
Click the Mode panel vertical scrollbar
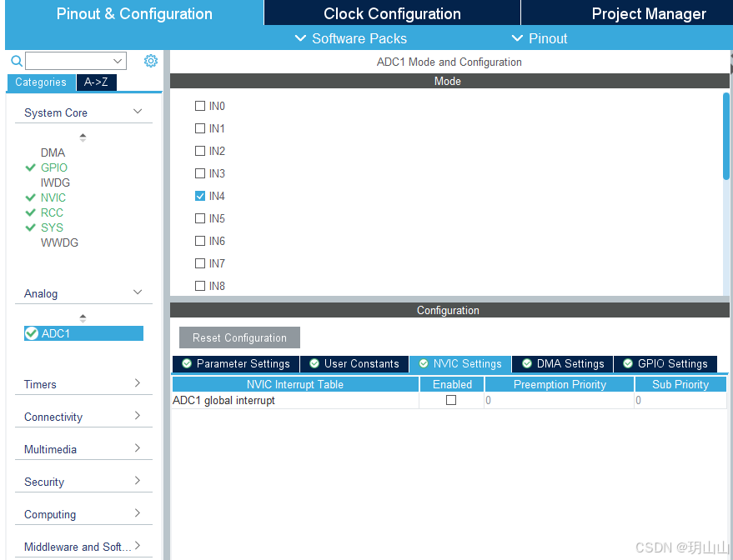click(726, 136)
